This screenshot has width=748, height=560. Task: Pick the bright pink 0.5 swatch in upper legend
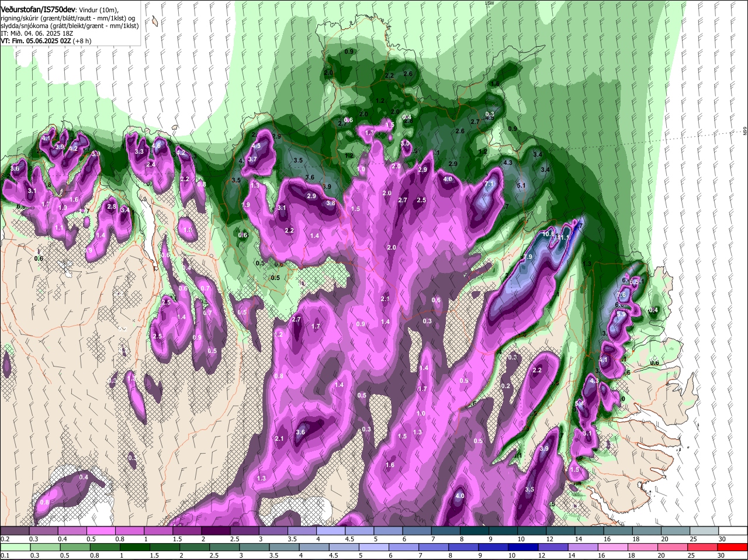(x=101, y=531)
